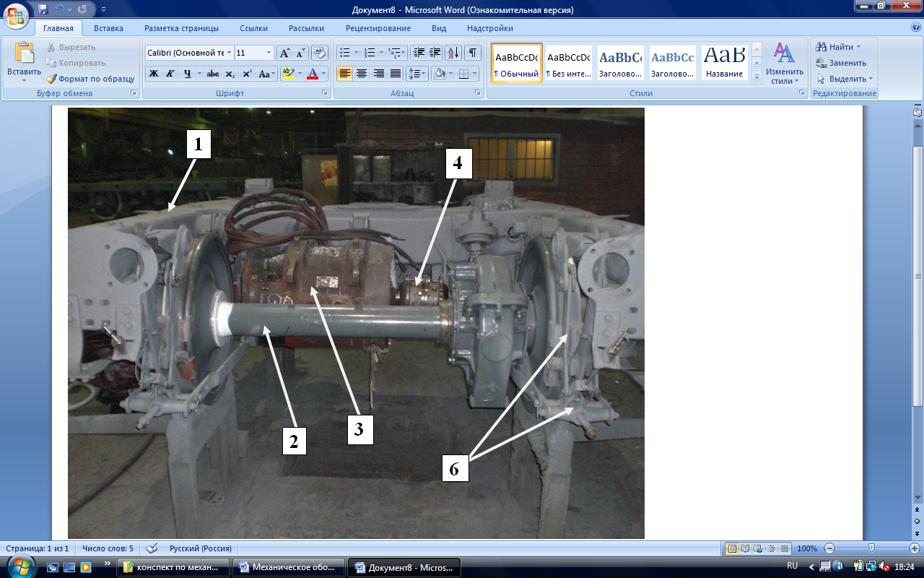924x578 pixels.
Task: Open the font size dropdown
Action: (x=269, y=53)
